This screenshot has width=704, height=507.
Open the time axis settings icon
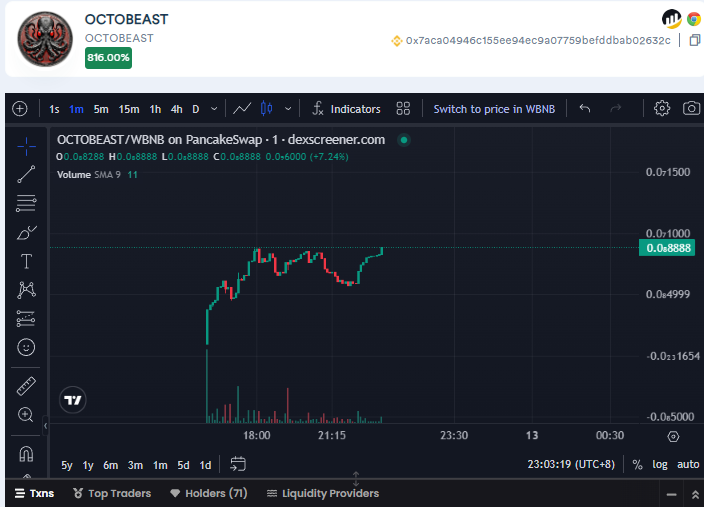tap(673, 436)
